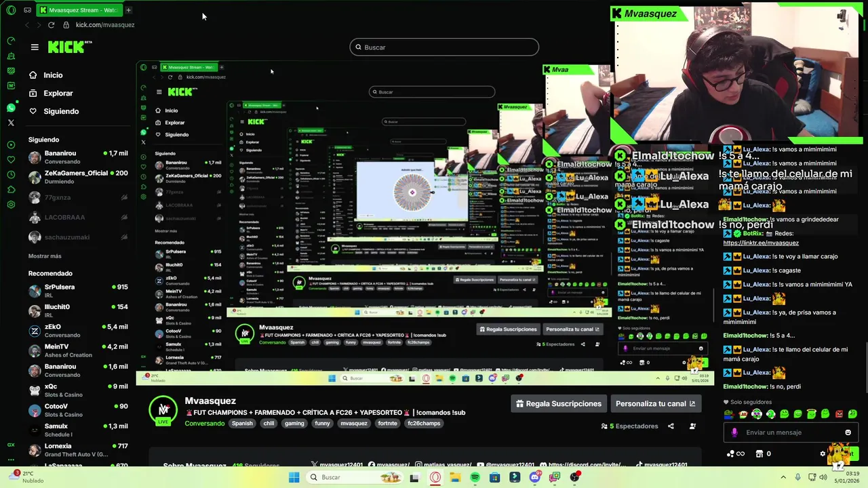Click the KICK beta logo
Viewport: 868px width, 488px height.
(70, 47)
